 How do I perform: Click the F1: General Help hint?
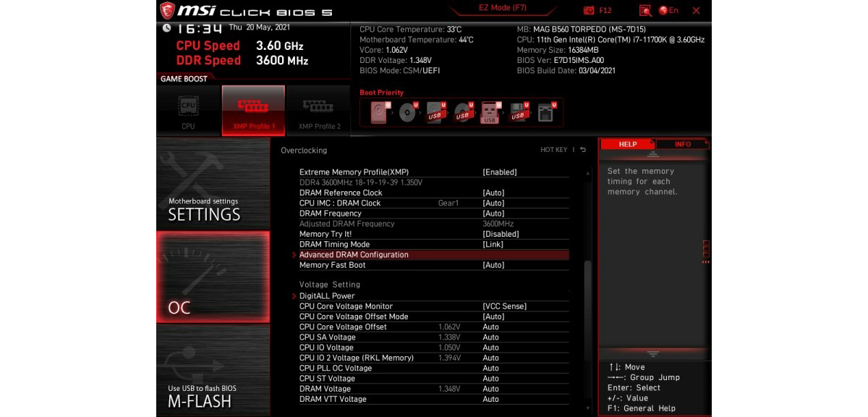point(642,408)
